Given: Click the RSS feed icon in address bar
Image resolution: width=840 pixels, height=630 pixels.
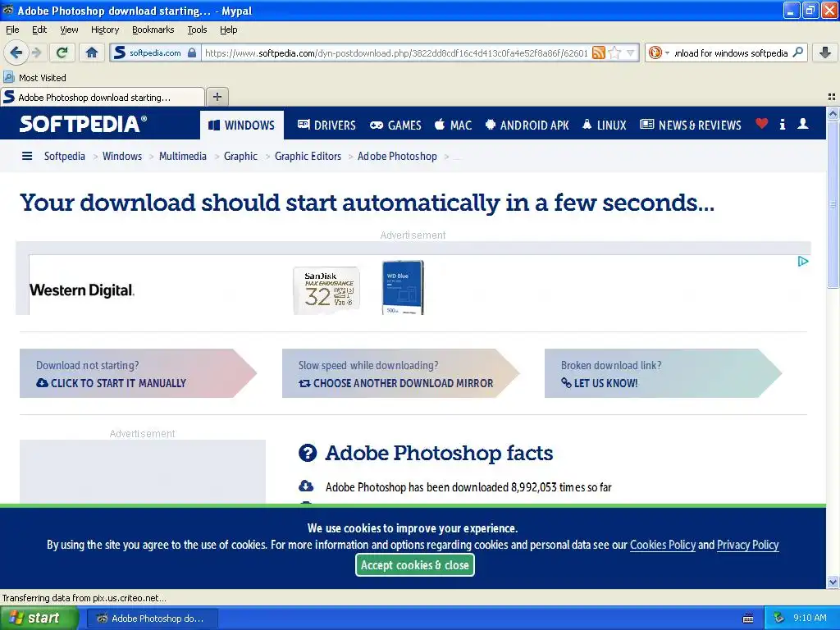Looking at the screenshot, I should tap(598, 52).
